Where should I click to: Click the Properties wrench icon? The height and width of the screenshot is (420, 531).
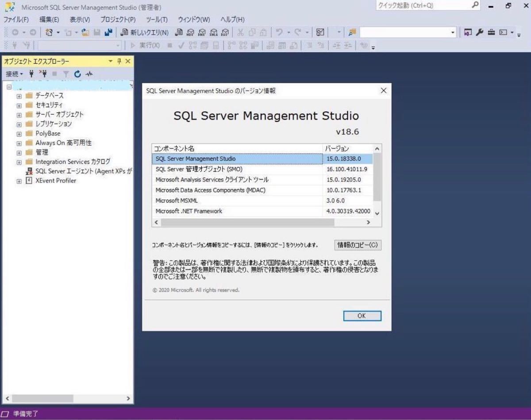480,32
